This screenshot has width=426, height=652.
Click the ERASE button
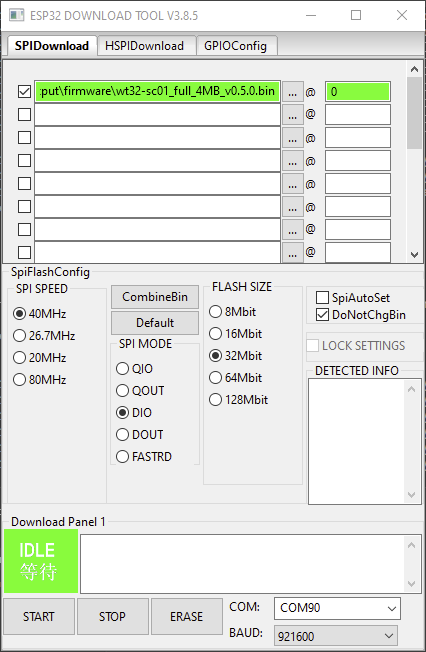click(186, 616)
